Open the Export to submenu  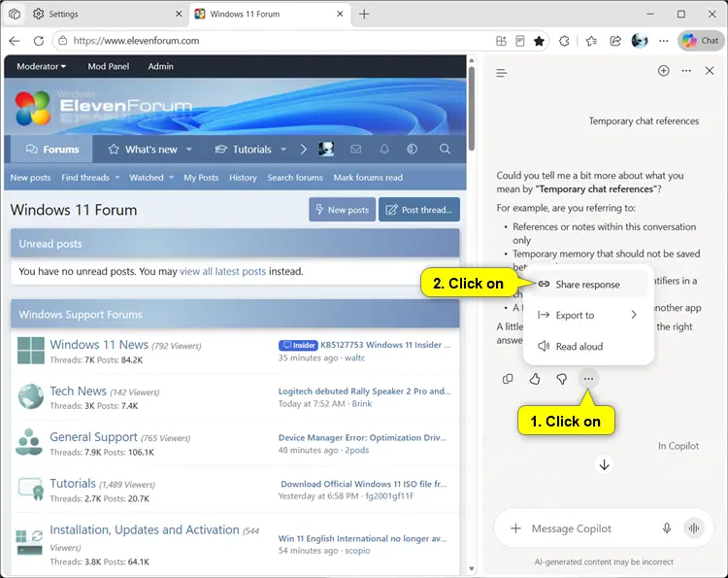click(x=587, y=315)
